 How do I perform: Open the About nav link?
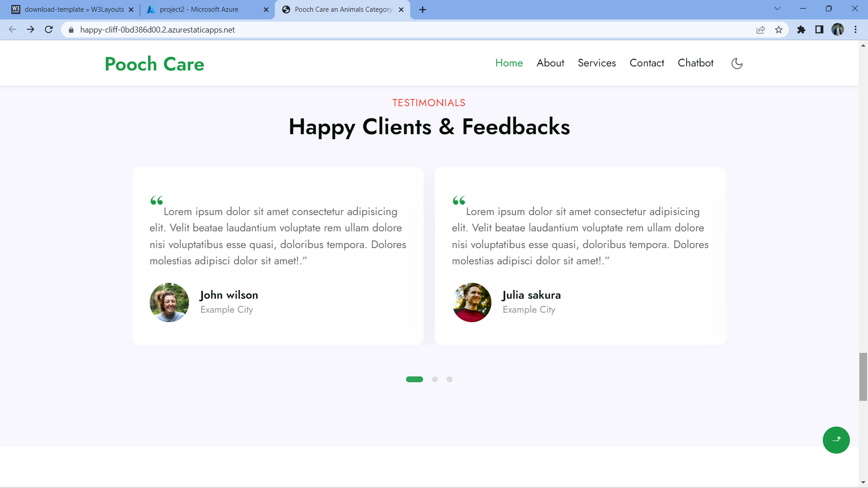coord(550,63)
